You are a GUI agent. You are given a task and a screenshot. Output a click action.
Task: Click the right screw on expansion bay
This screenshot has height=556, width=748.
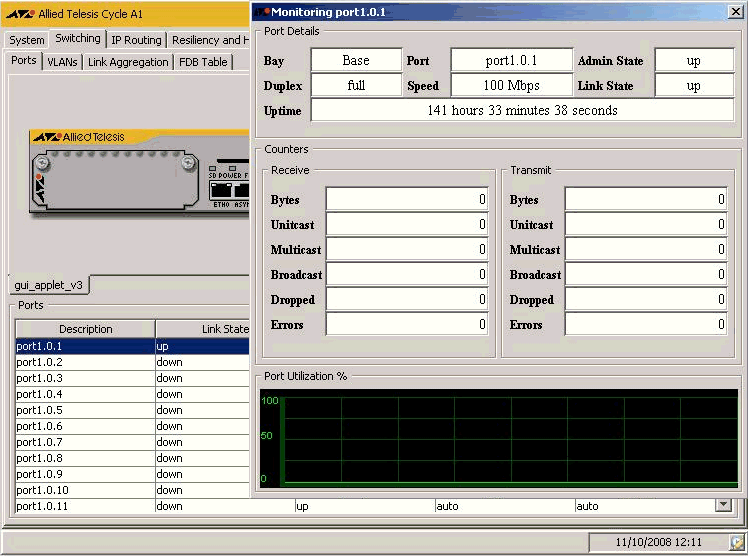(x=188, y=164)
